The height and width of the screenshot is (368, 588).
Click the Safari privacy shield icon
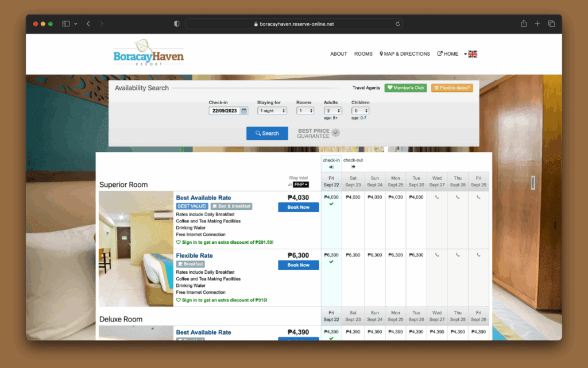177,24
